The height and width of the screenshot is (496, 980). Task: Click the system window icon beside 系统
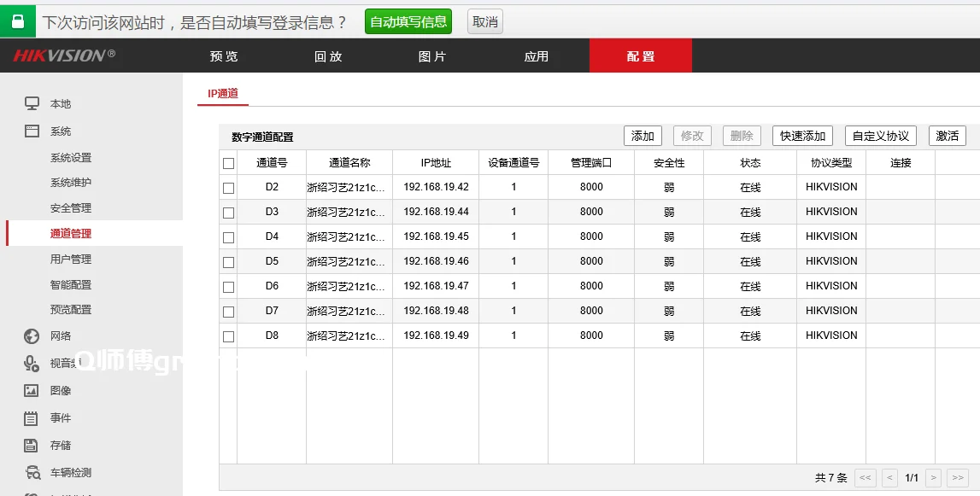[32, 131]
